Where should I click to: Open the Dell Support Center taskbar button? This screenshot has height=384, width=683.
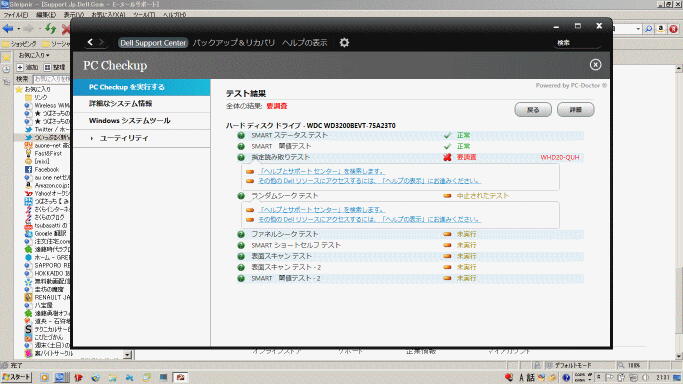tap(180, 377)
